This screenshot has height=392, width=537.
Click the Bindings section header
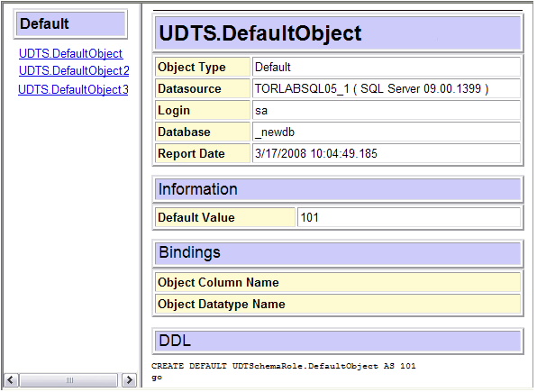pyautogui.click(x=338, y=253)
